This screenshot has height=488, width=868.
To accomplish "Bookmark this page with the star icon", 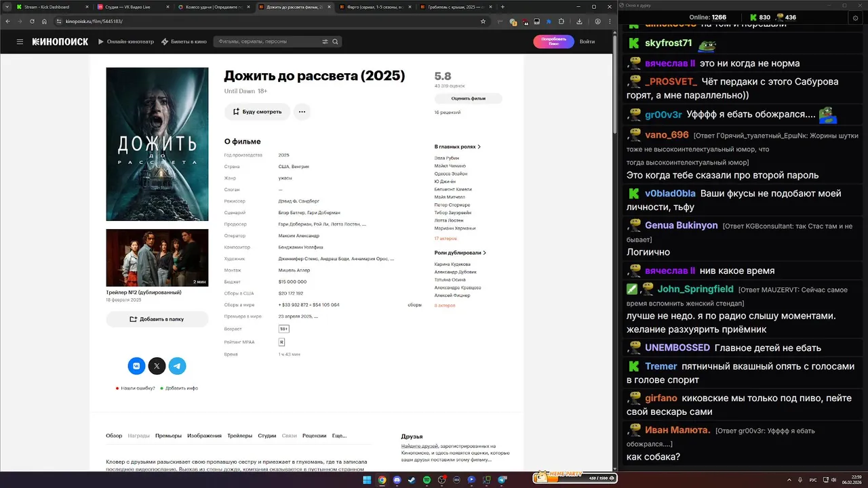I will click(483, 21).
